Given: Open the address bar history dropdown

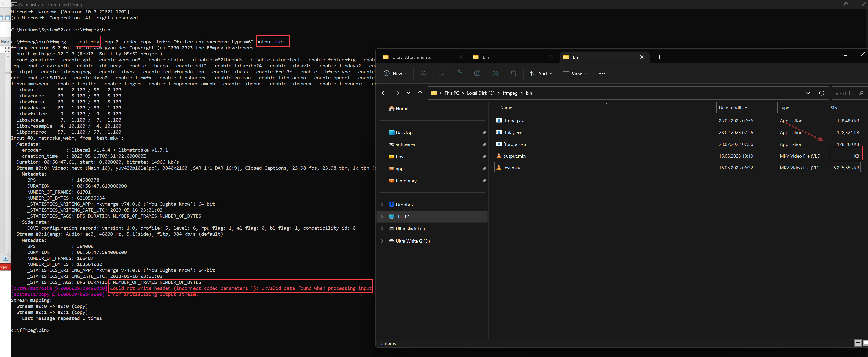Looking at the screenshot, I should (x=808, y=93).
